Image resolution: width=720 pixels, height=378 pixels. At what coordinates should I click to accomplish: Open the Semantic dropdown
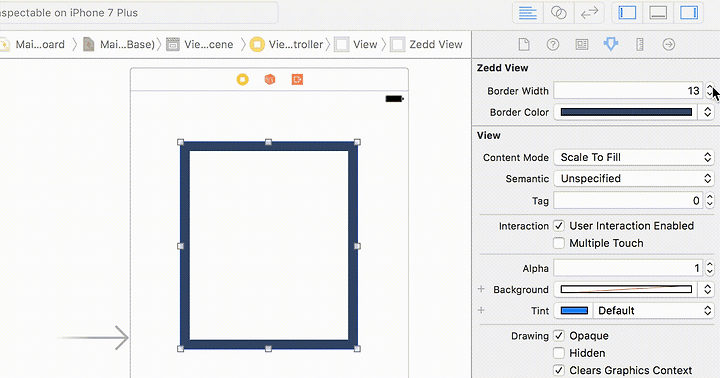[x=634, y=178]
